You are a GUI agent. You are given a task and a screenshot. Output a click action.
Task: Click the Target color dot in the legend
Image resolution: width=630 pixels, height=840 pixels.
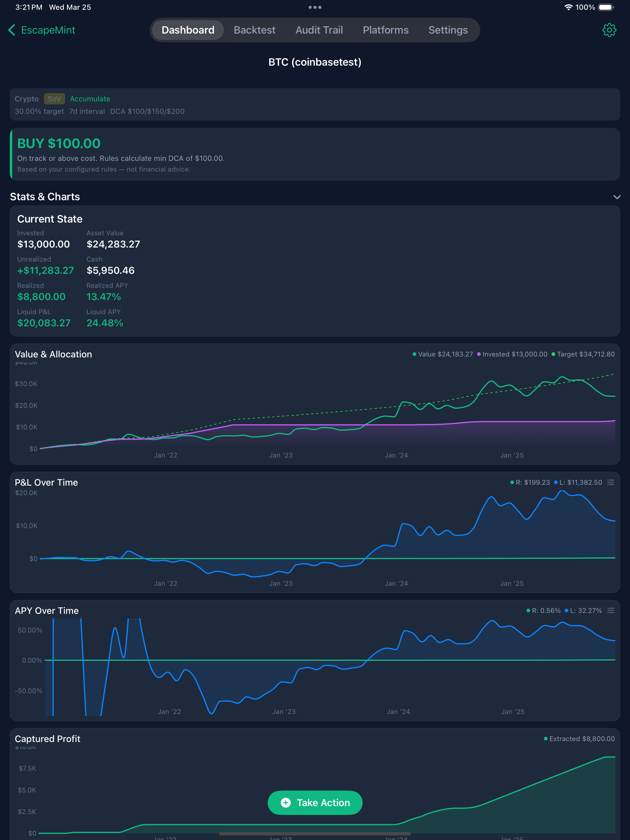pos(554,354)
